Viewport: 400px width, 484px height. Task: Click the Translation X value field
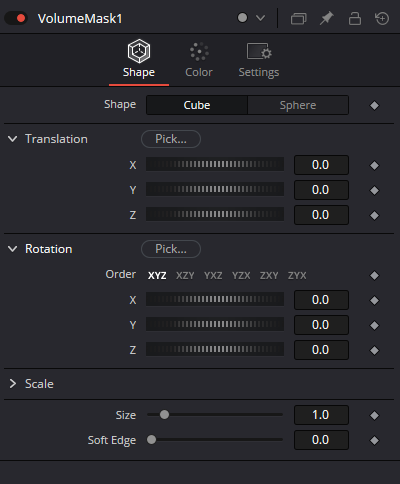[x=321, y=165]
